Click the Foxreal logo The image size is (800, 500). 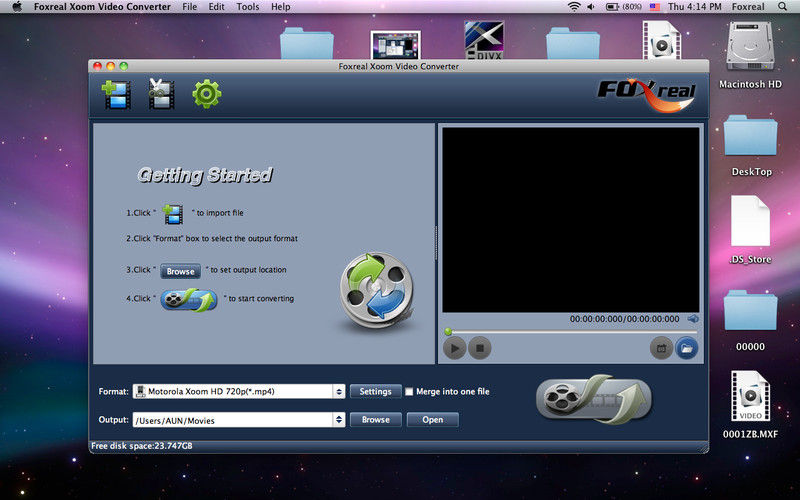(x=647, y=95)
